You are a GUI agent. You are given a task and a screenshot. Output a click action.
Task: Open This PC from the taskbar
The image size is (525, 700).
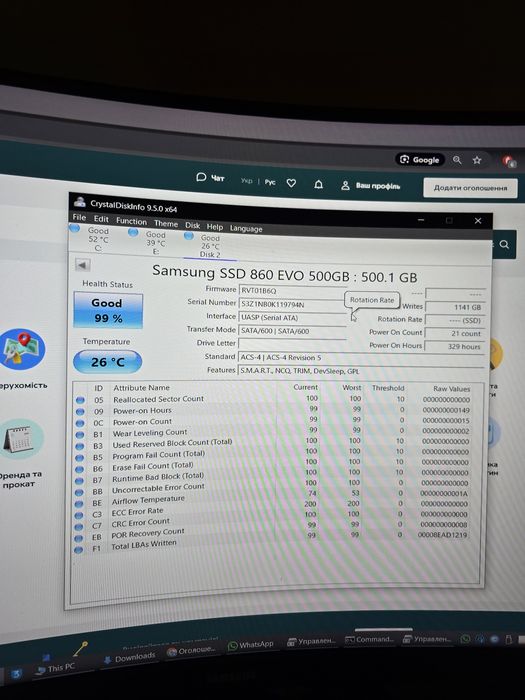pos(56,668)
